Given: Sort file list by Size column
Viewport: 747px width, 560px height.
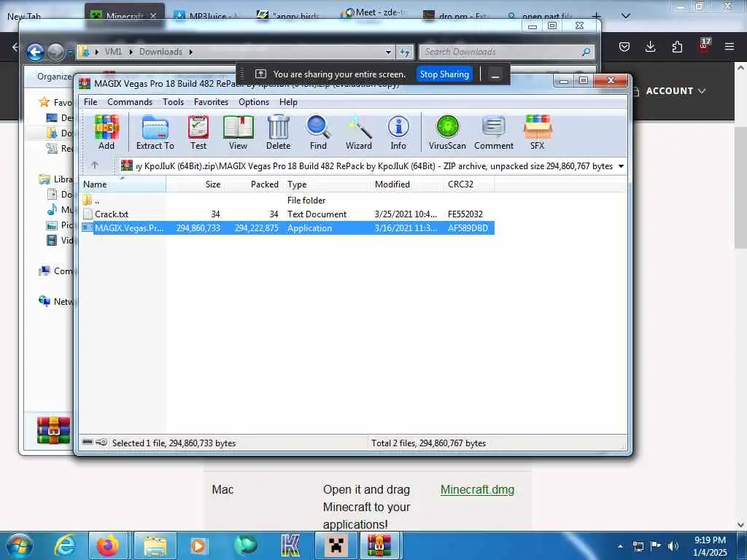Looking at the screenshot, I should pyautogui.click(x=196, y=184).
